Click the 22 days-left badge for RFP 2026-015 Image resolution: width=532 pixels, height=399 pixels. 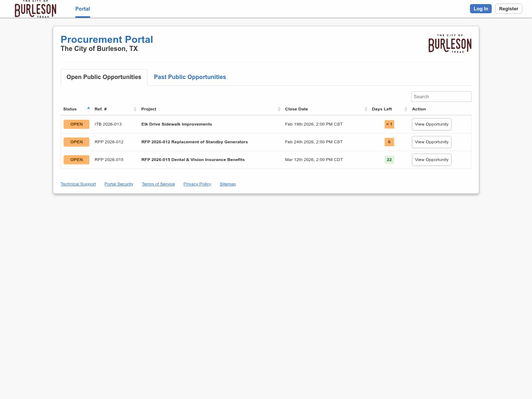(x=389, y=160)
